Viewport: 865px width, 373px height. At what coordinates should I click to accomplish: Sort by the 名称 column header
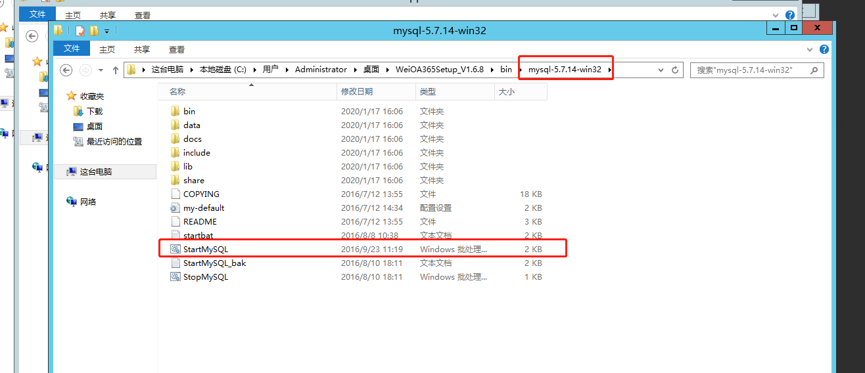point(247,92)
